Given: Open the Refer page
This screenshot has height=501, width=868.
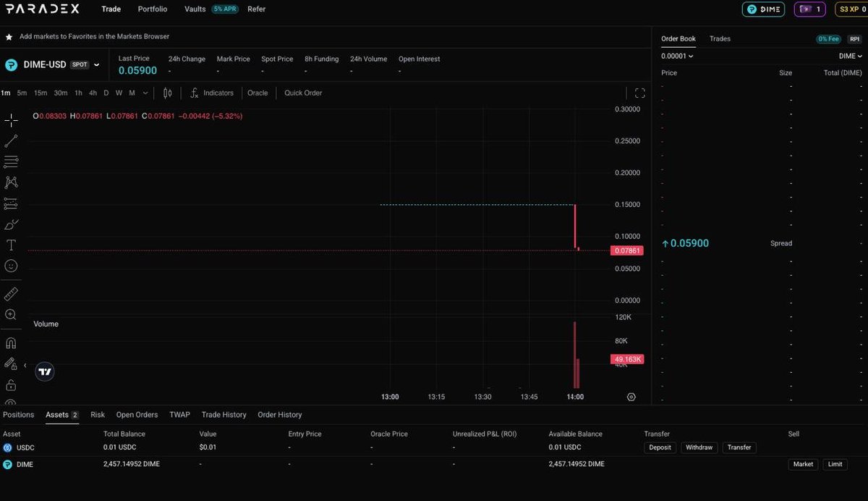Looking at the screenshot, I should [x=256, y=9].
